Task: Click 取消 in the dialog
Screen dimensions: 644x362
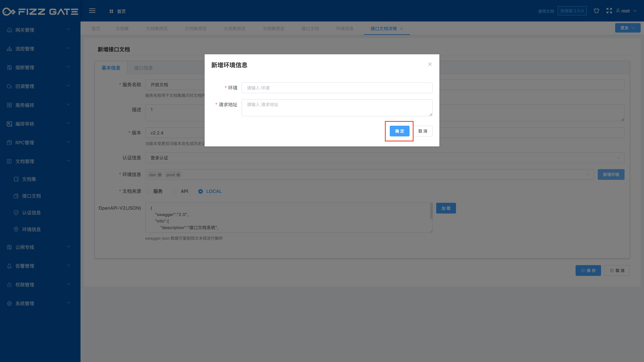Action: click(x=423, y=131)
